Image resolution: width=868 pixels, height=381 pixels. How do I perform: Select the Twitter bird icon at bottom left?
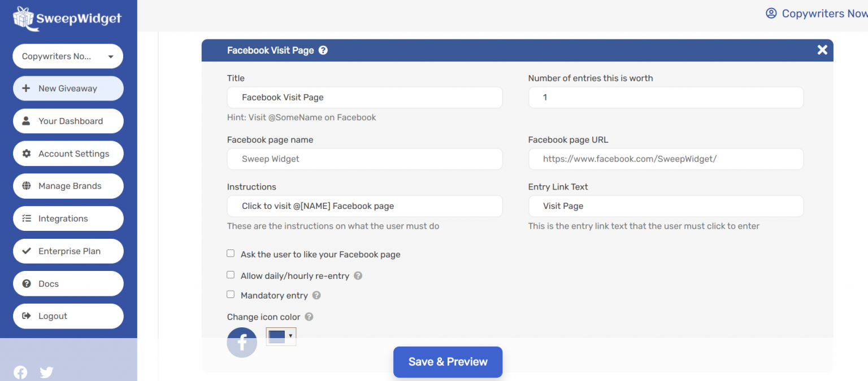[46, 372]
